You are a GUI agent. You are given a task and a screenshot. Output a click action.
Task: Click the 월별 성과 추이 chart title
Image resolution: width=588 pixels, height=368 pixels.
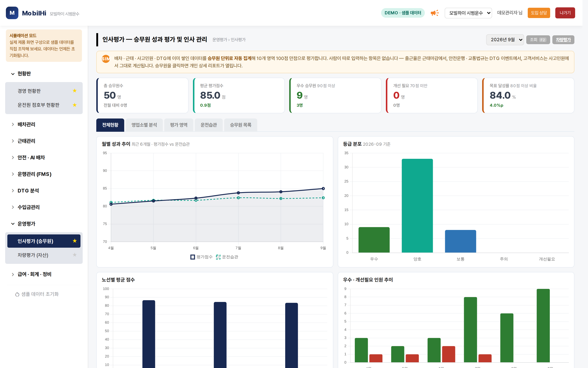pos(116,144)
